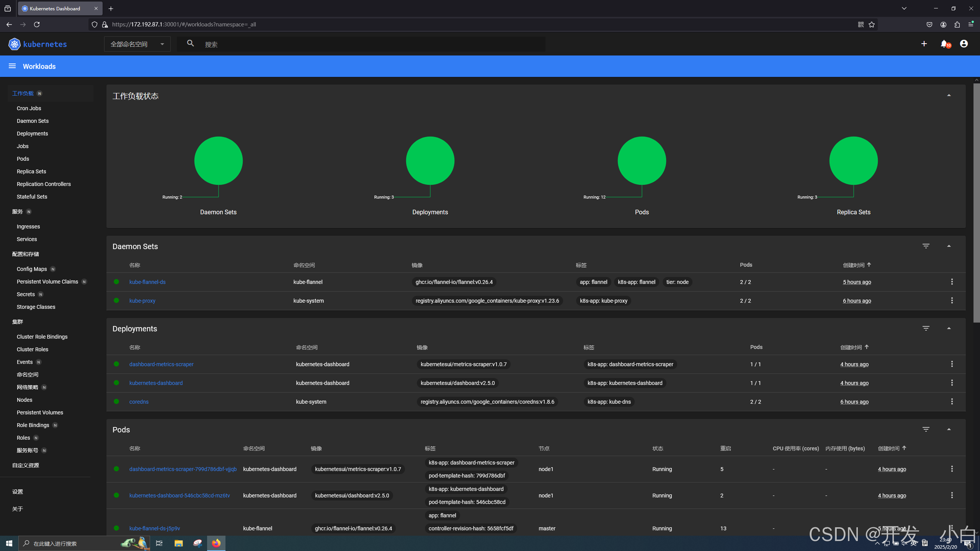Click the plus create resource icon
Screen dimensions: 980x551
(x=924, y=44)
